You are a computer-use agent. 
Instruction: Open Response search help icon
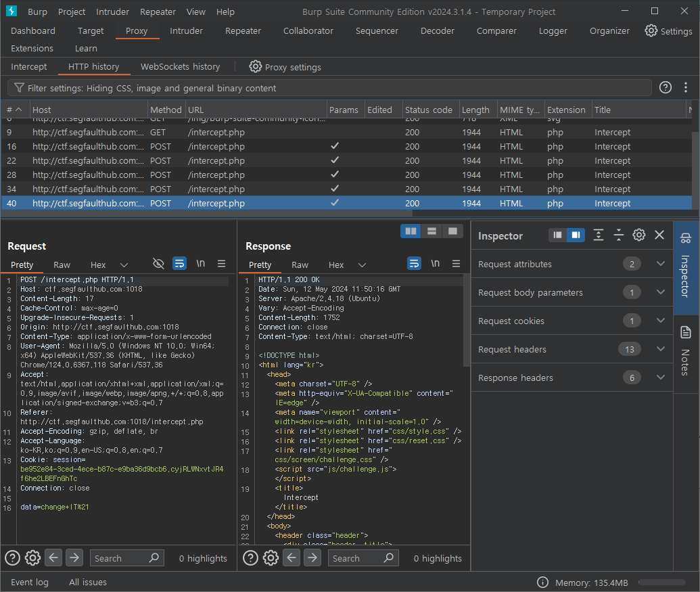250,557
